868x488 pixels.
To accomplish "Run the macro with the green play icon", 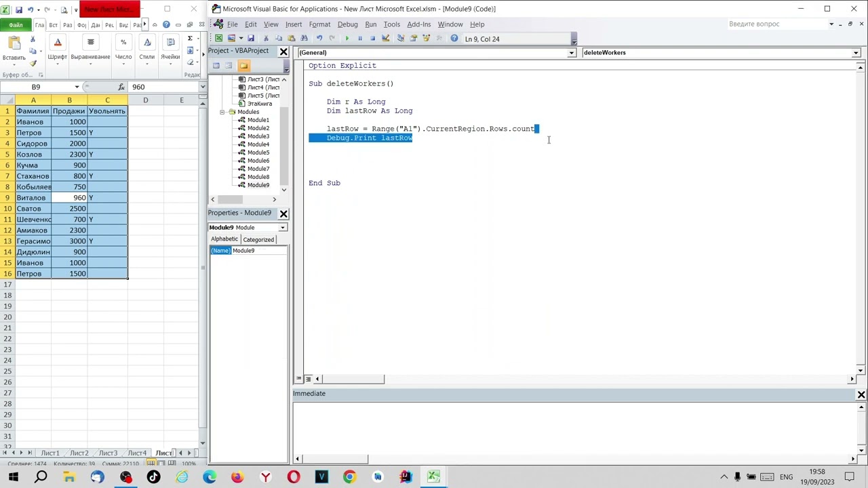I will coord(347,39).
